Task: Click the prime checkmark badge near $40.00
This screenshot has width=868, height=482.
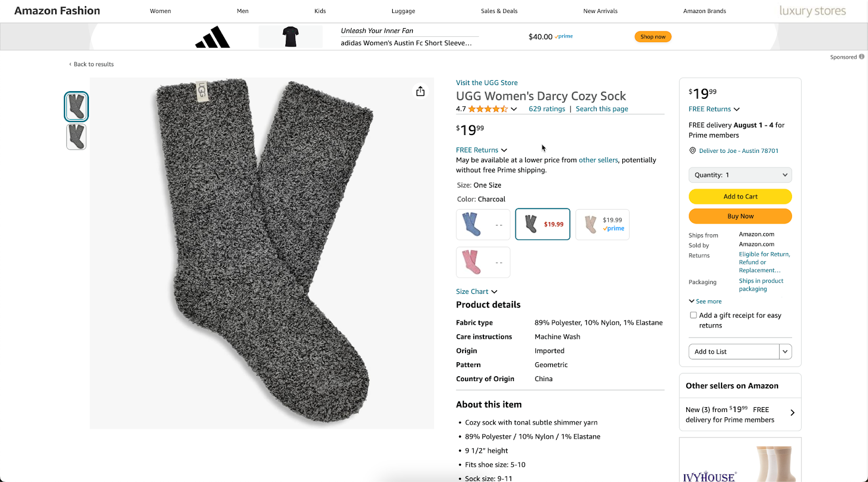Action: point(564,36)
